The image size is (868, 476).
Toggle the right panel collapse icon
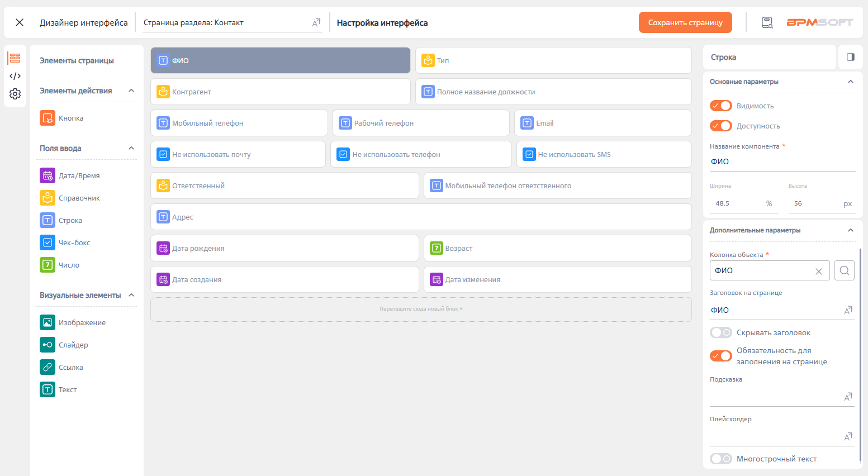[850, 57]
